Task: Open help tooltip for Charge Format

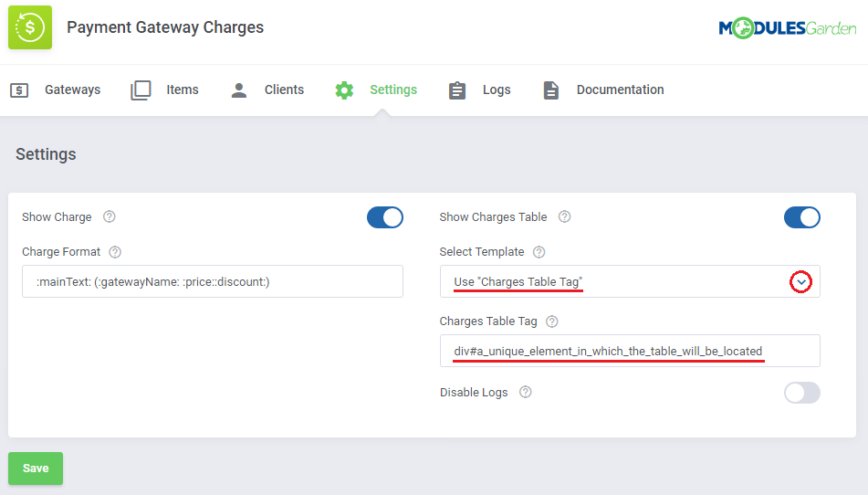Action: point(115,252)
